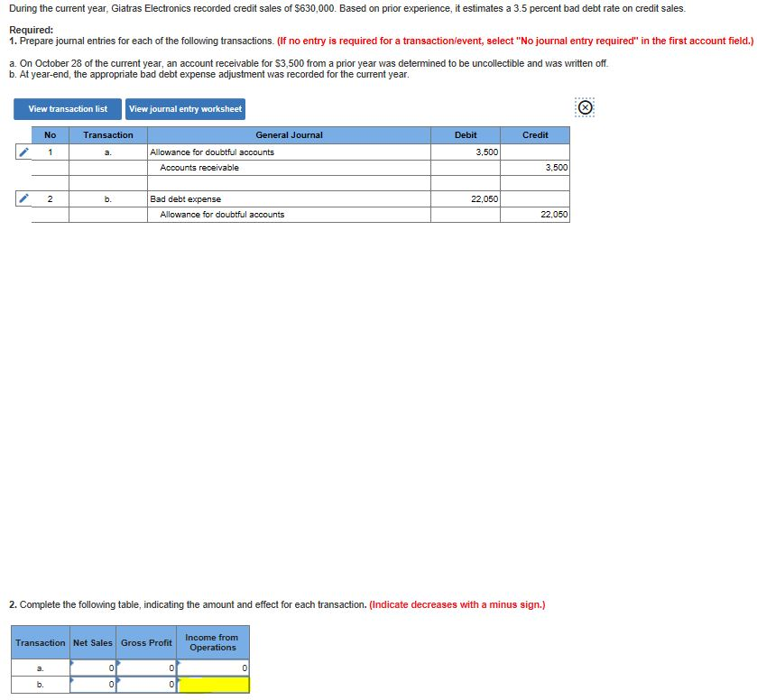Click the 3,500 debit amount cell

pyautogui.click(x=465, y=152)
